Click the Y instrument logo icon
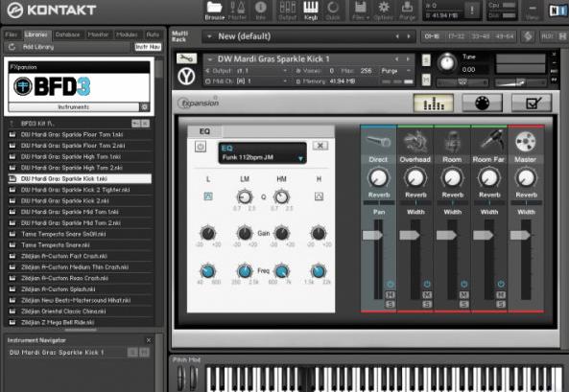This screenshot has height=392, width=569. coord(186,77)
